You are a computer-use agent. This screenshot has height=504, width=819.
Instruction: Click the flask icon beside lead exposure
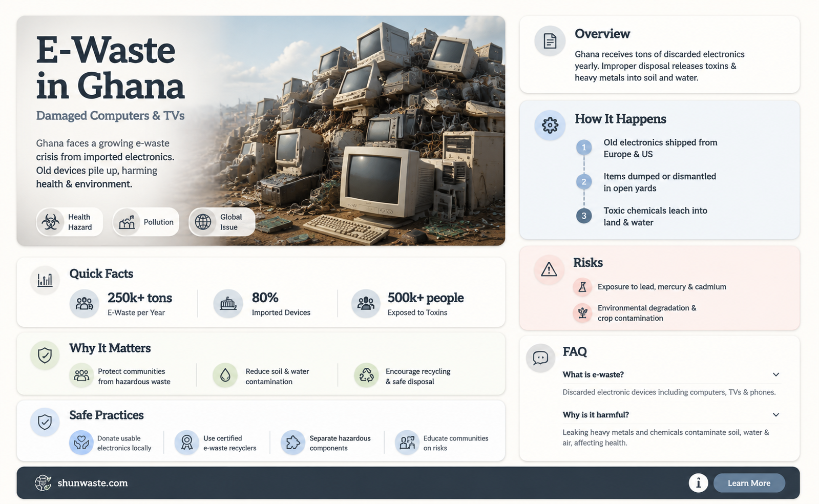[x=582, y=287]
